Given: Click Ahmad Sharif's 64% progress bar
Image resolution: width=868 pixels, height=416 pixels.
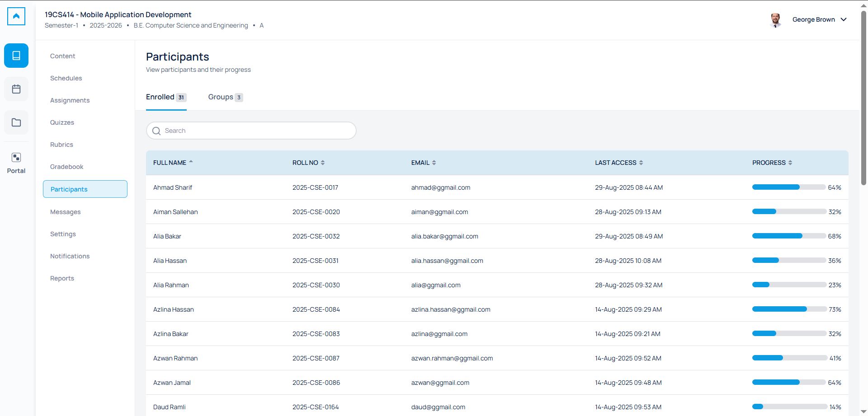Looking at the screenshot, I should pos(788,187).
